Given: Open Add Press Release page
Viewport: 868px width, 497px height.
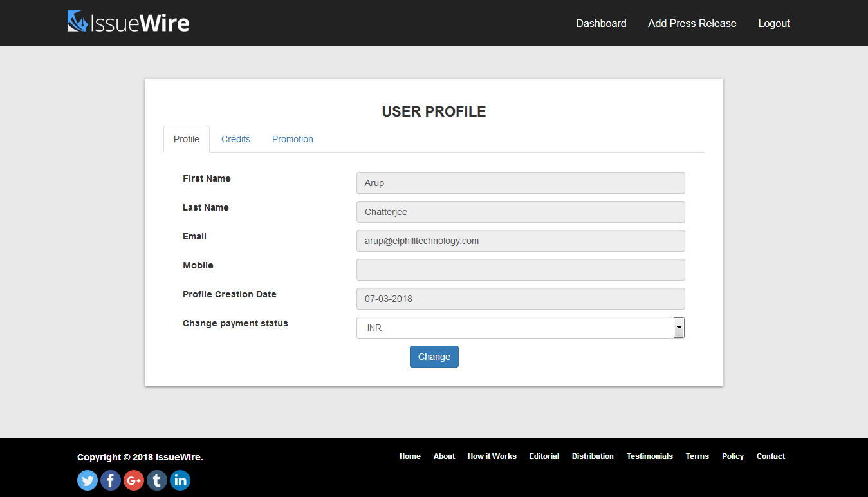Looking at the screenshot, I should click(x=692, y=23).
